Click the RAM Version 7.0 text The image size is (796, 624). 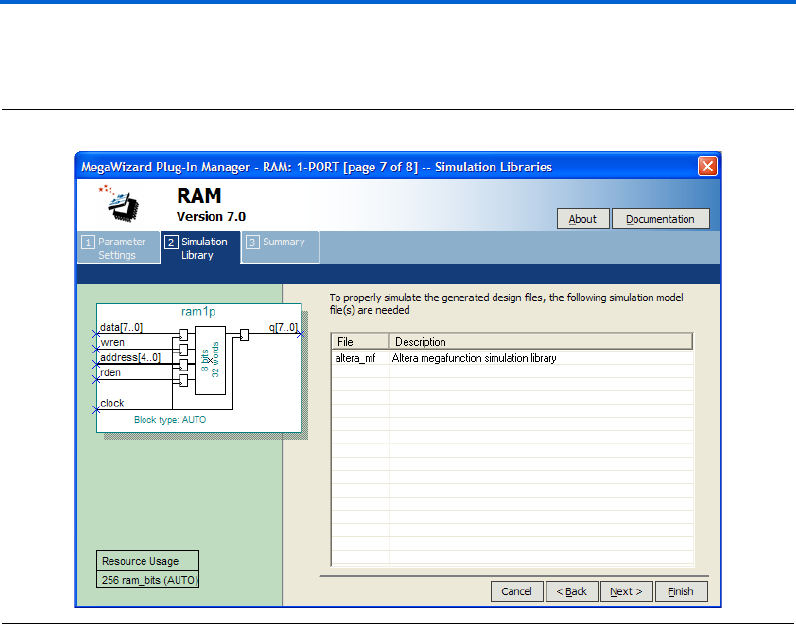(211, 205)
